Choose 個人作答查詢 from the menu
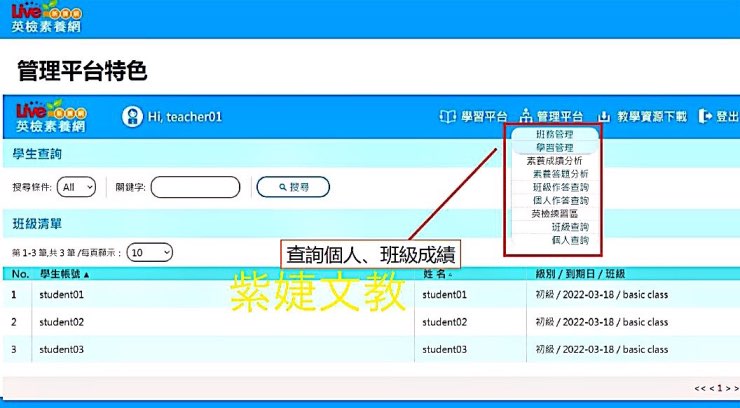 (560, 200)
